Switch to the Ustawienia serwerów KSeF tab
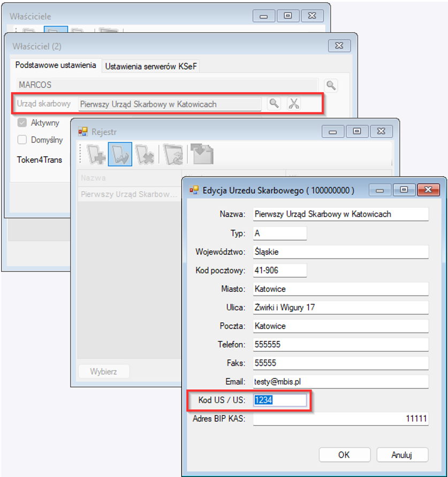Image resolution: width=448 pixels, height=477 pixels. coord(152,67)
